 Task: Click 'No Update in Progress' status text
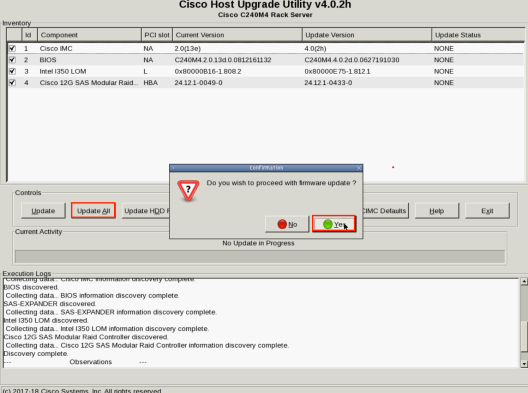[258, 243]
